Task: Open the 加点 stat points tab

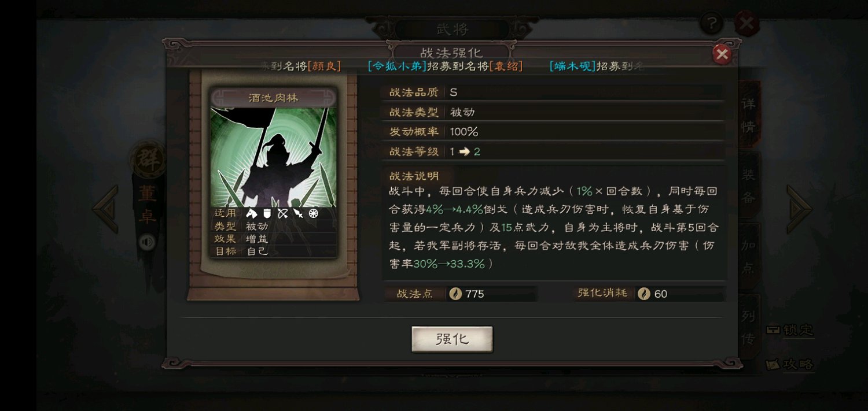Action: pos(749,255)
